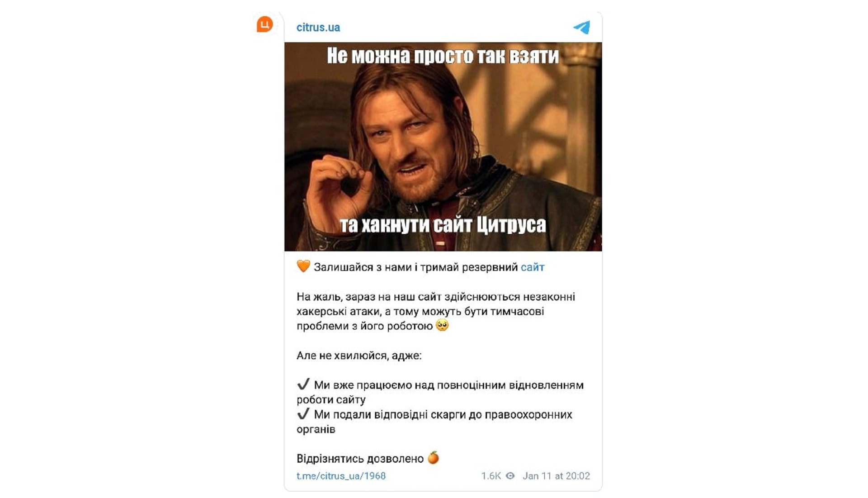The width and height of the screenshot is (868, 498).
Task: Open the citrus.ua channel name link
Action: [318, 27]
